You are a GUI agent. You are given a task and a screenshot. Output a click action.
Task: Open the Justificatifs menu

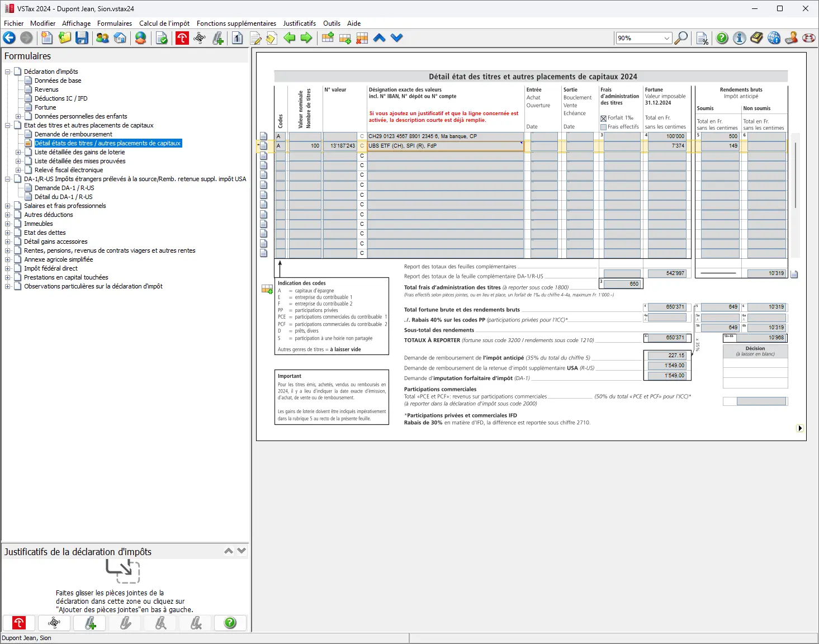coord(299,23)
